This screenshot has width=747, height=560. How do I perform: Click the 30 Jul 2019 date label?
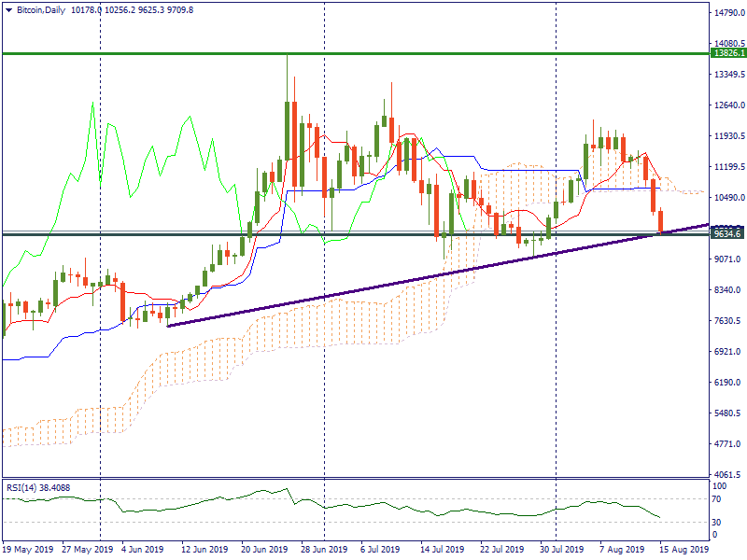point(562,550)
